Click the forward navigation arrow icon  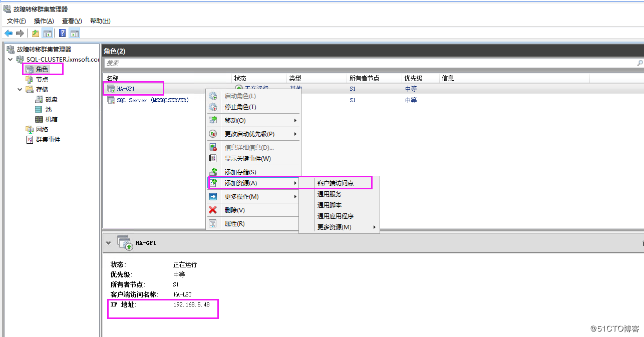(x=20, y=33)
